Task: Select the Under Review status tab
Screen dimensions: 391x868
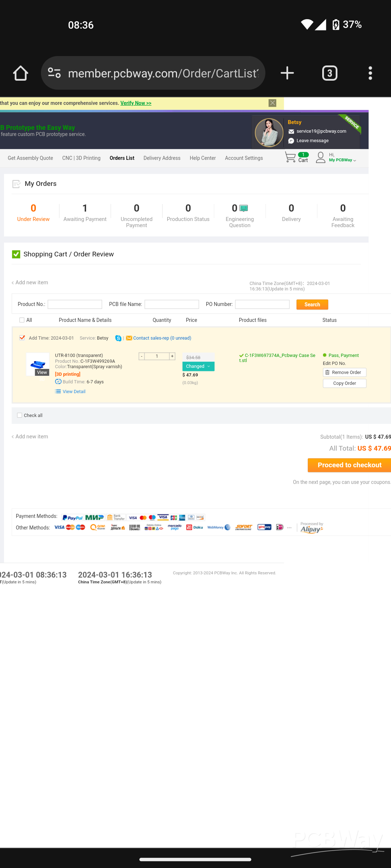Action: click(x=33, y=213)
